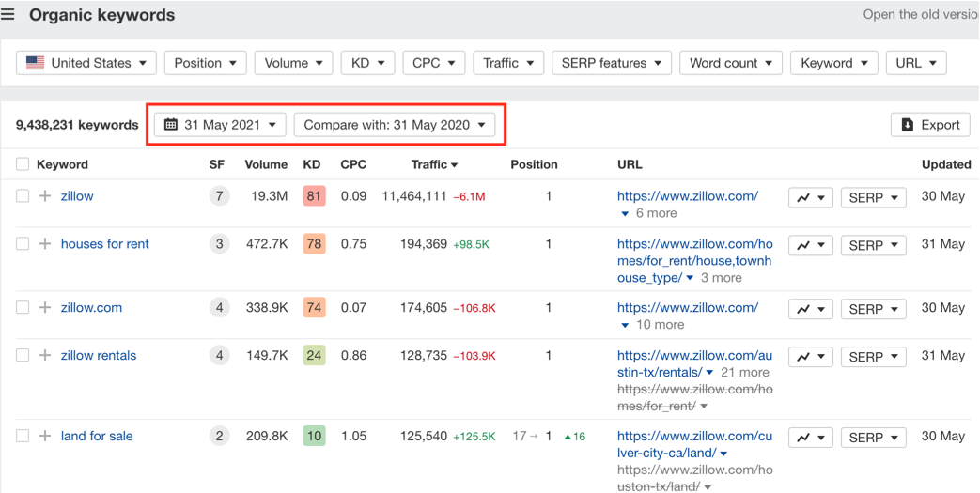Expand plus icon for zillow.com keyword
Screen dimensions: 980x493
(x=44, y=307)
